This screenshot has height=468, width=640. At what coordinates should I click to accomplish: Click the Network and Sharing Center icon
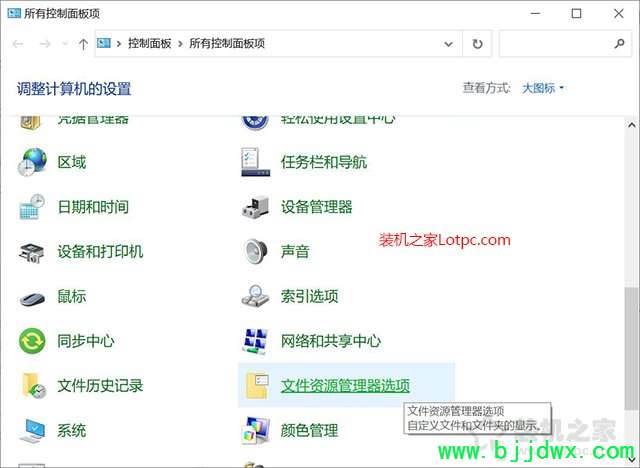tap(256, 341)
